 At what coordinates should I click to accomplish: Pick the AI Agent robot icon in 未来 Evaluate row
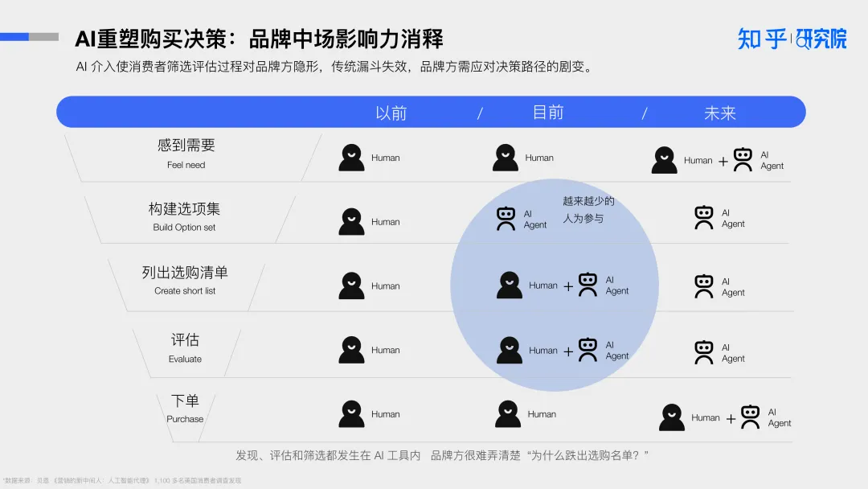[704, 352]
